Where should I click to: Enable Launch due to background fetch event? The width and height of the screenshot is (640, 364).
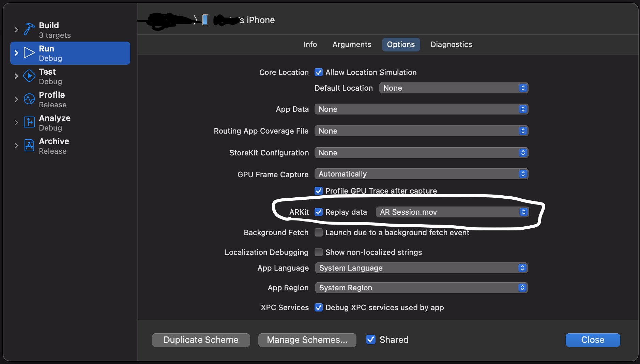click(319, 232)
